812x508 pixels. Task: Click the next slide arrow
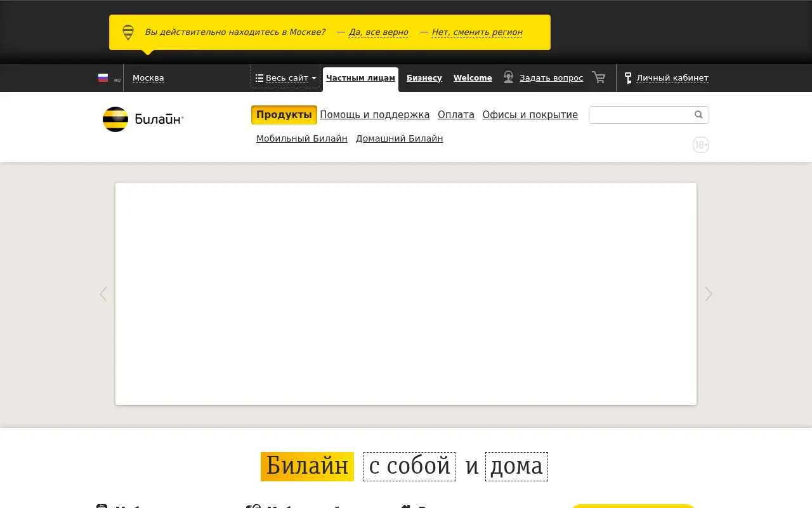(x=709, y=294)
